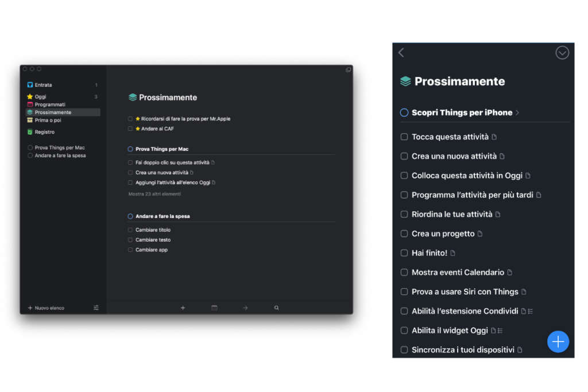The width and height of the screenshot is (588, 392).
Task: Expand Scopri Things per iPhone chevron
Action: pyautogui.click(x=517, y=112)
